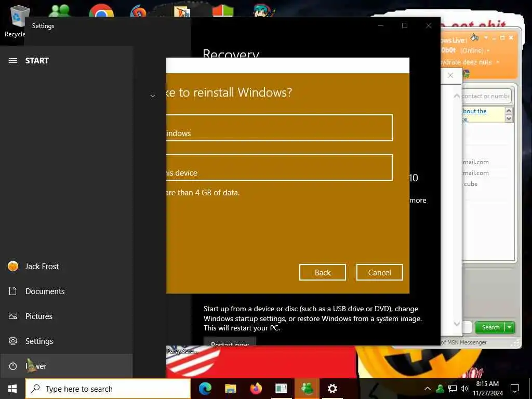Click Cancel in the reinstall Windows dialog
Viewport: 532px width, 399px height.
coord(379,272)
